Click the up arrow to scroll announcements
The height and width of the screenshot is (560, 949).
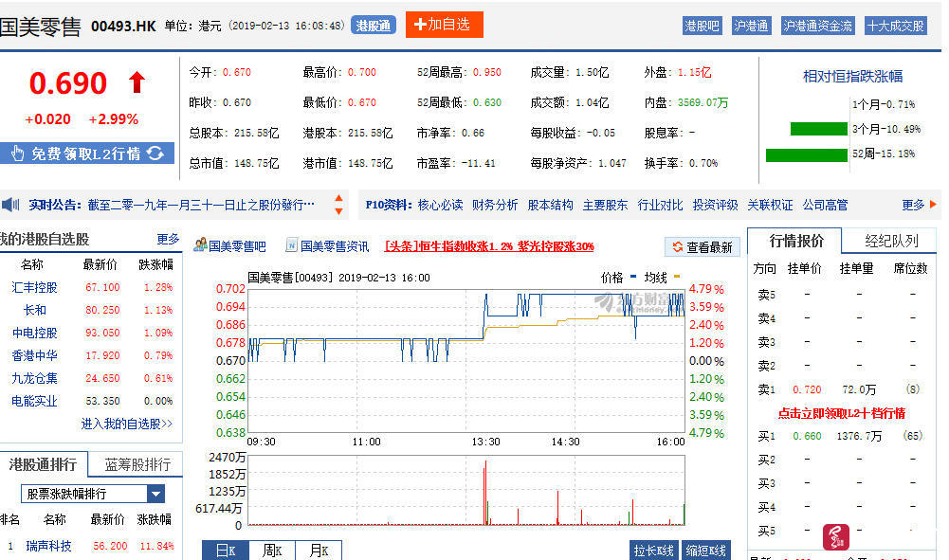point(338,199)
